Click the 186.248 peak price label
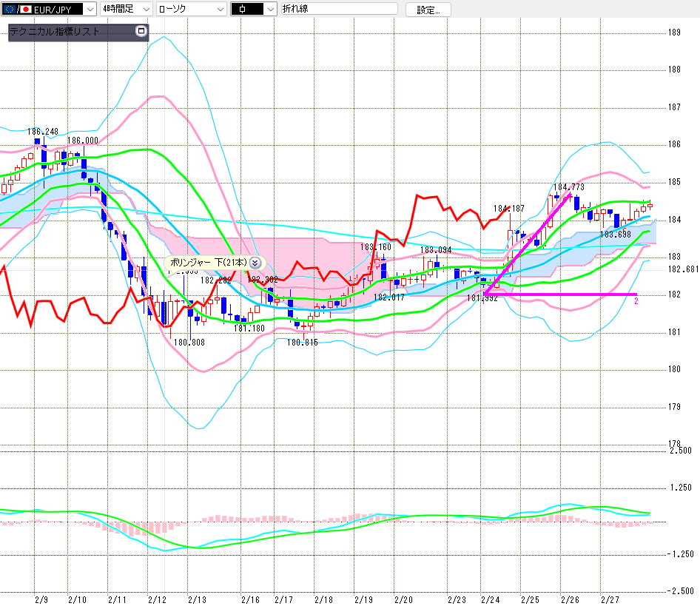The image size is (700, 606). pos(43,132)
